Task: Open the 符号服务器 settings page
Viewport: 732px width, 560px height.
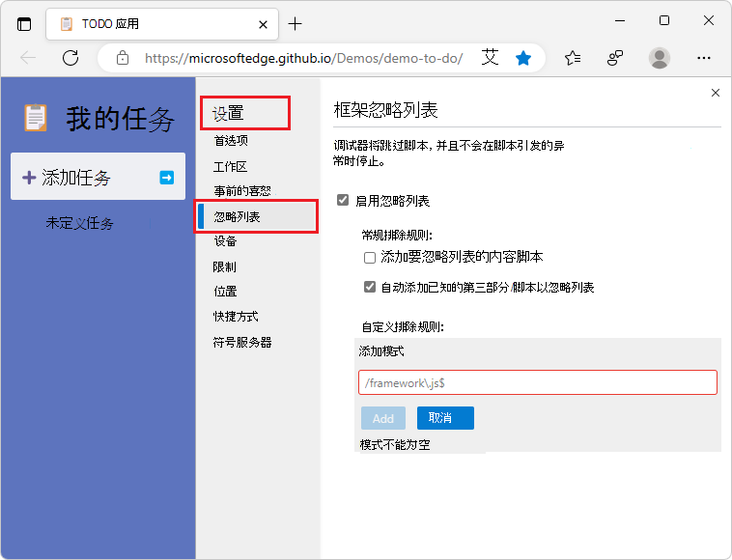Action: 242,343
